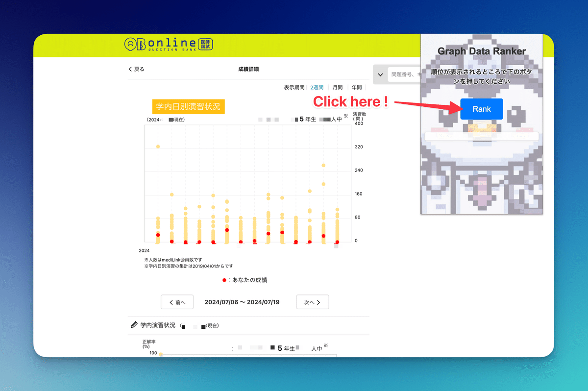Click the note ※人数はmediLink会員数です
Image resolution: width=588 pixels, height=391 pixels.
coord(173,260)
